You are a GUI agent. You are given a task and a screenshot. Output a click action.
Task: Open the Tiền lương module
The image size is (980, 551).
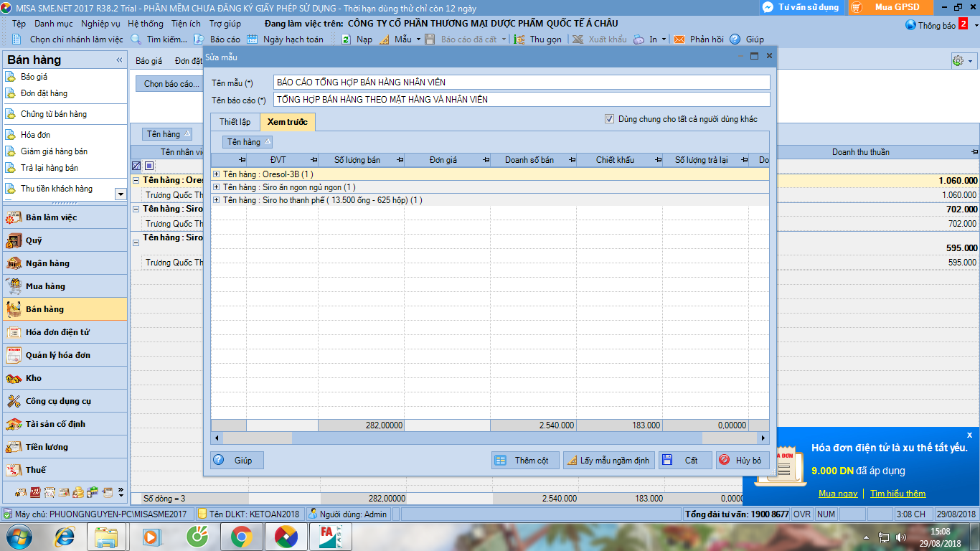(65, 447)
